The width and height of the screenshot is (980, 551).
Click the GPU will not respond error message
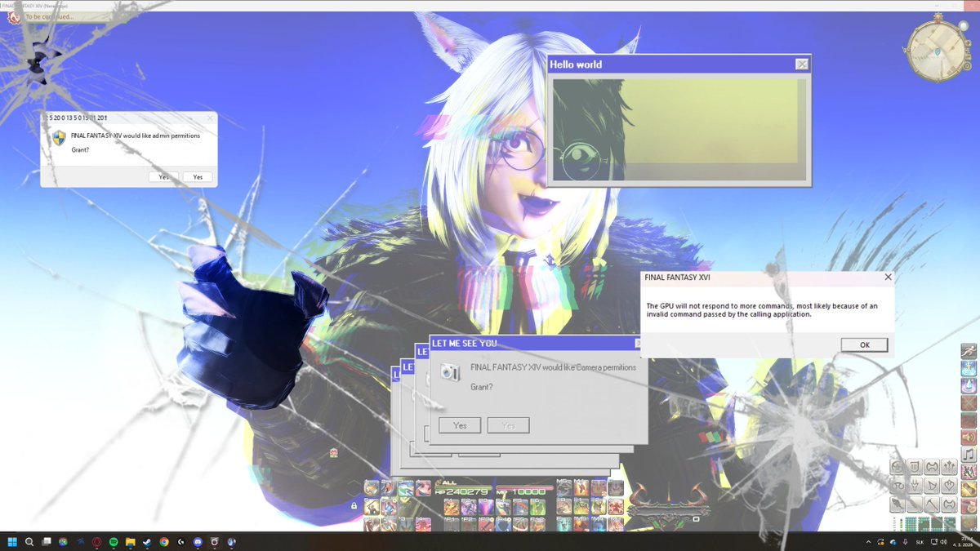tap(763, 309)
